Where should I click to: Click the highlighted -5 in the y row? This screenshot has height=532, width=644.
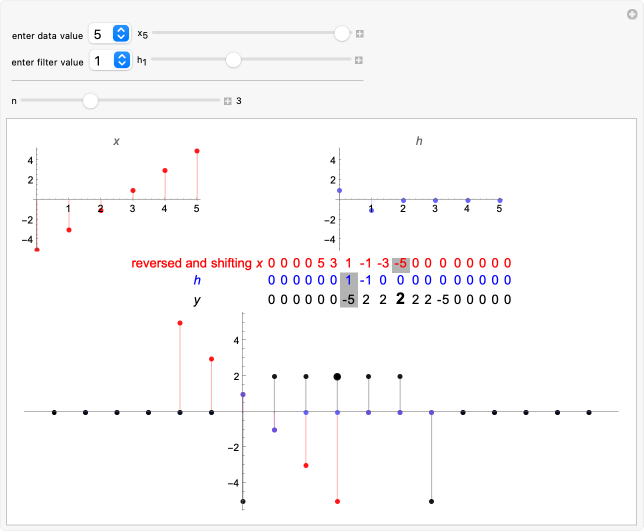349,299
